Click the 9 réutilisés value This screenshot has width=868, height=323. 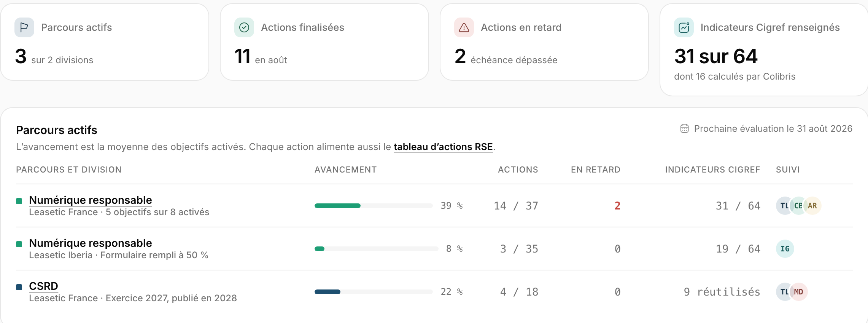coord(722,292)
